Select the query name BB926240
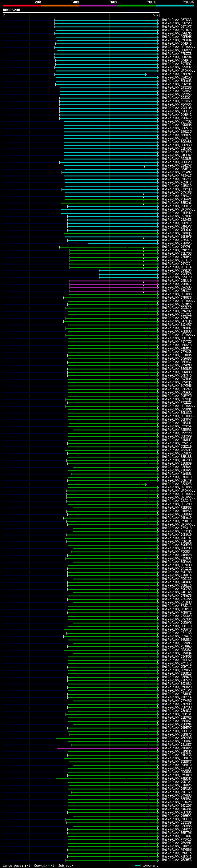 11,10
